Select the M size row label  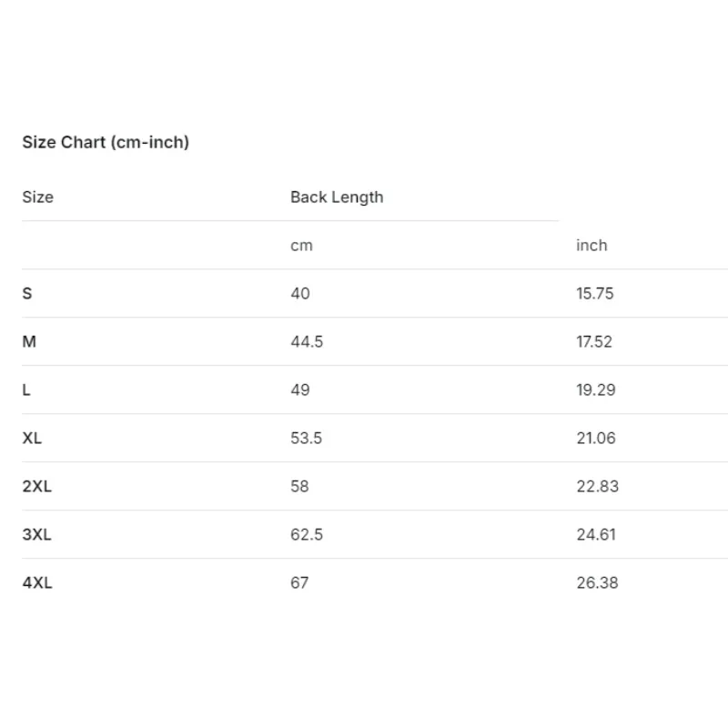point(29,342)
